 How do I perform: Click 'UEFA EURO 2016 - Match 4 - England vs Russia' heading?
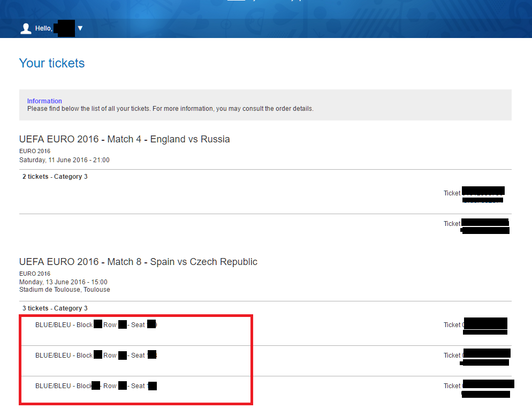point(125,139)
